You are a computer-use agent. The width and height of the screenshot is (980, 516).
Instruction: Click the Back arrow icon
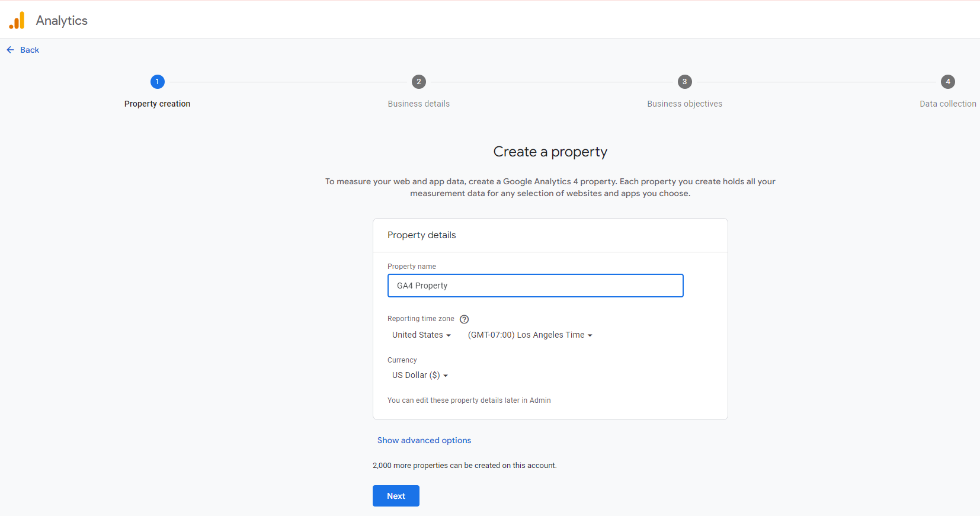(10, 50)
